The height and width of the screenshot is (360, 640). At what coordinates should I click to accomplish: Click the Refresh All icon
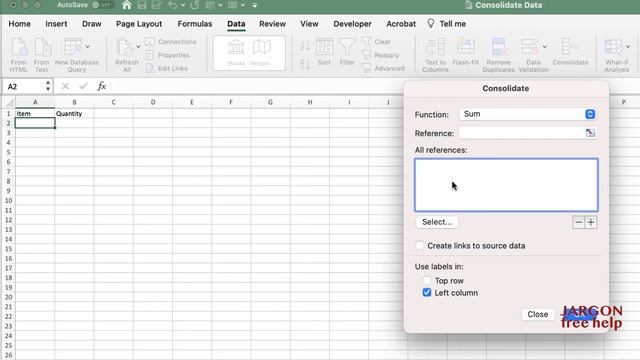pyautogui.click(x=127, y=55)
